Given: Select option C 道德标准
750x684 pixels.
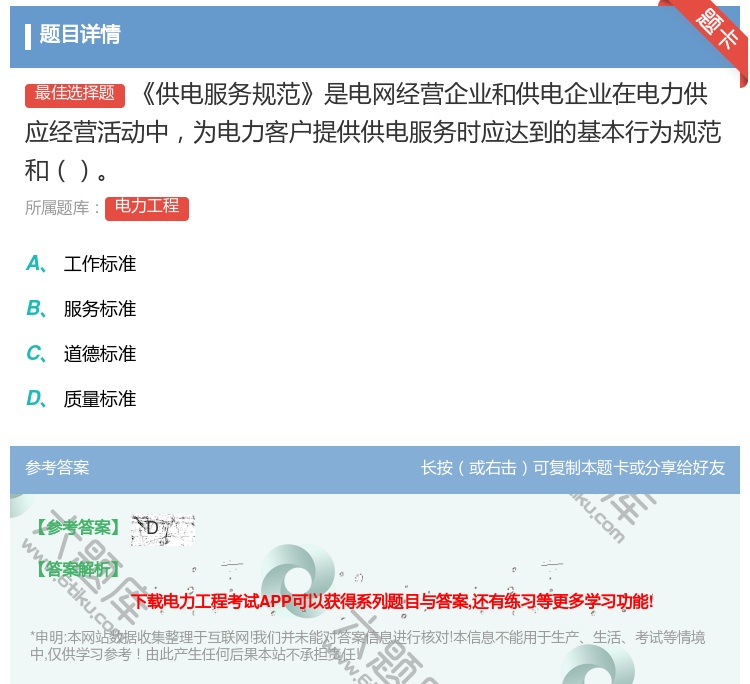Looking at the screenshot, I should tap(81, 353).
